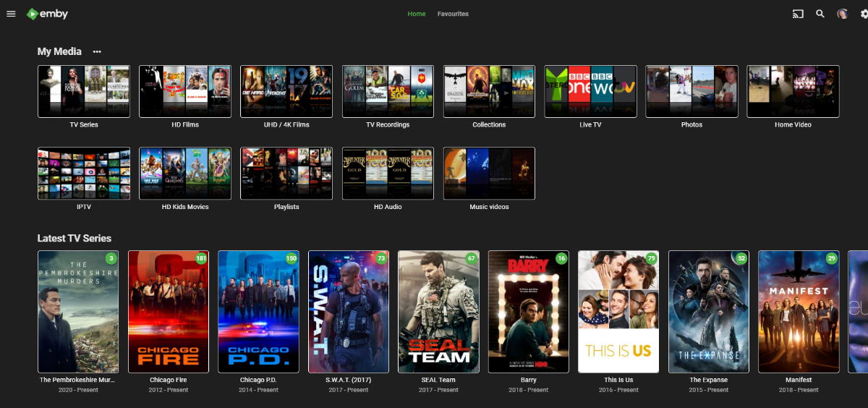Open the Barry poster

click(529, 312)
